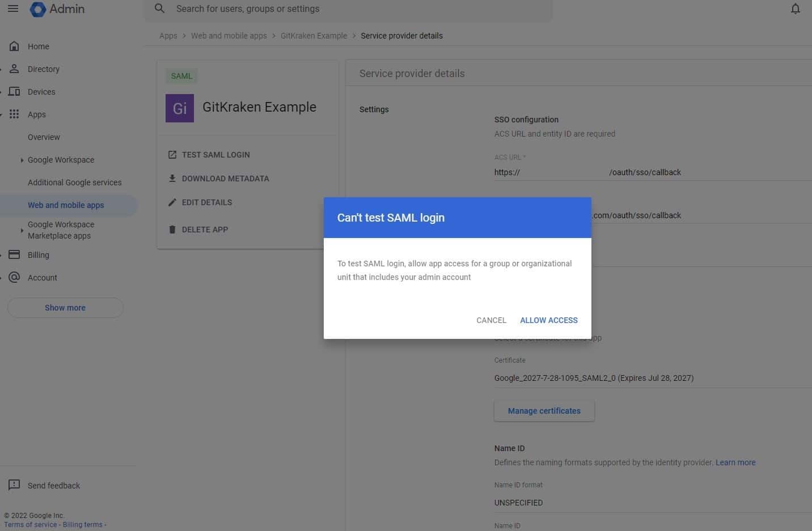Click the SSO configuration heading text

(x=526, y=120)
